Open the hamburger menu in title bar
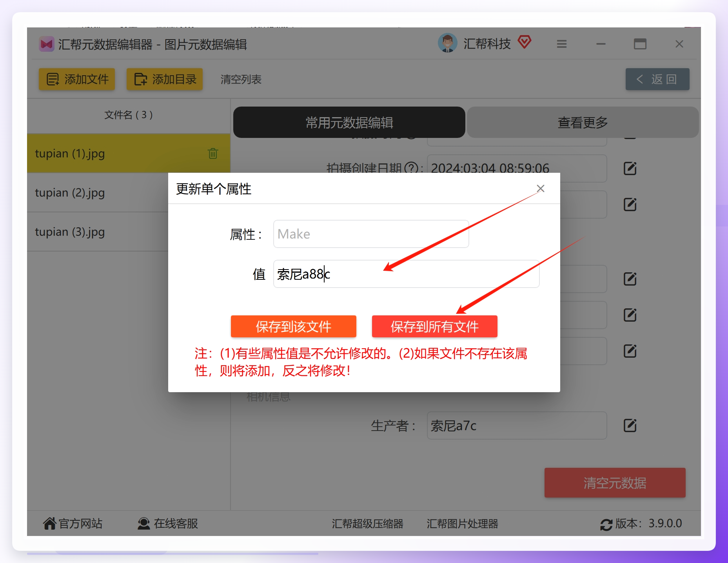The width and height of the screenshot is (728, 563). (562, 44)
